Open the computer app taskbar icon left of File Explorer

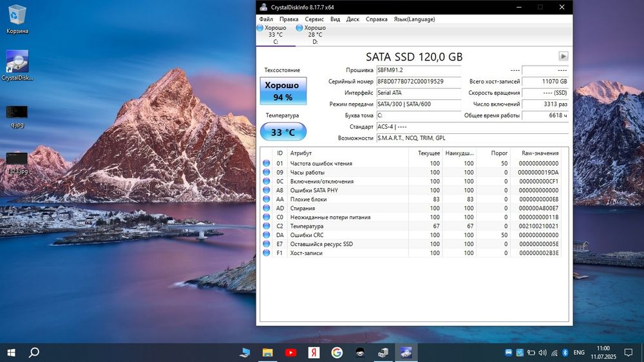[x=245, y=352]
